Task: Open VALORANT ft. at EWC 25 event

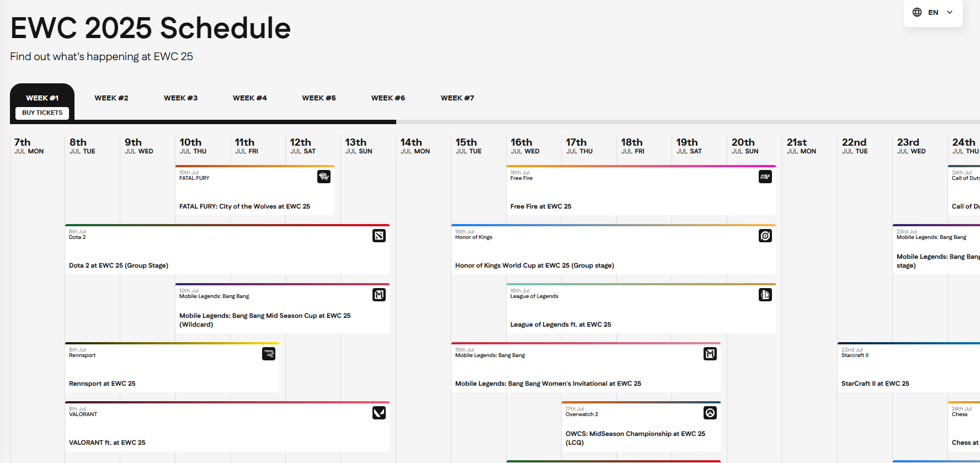Action: coord(227,427)
